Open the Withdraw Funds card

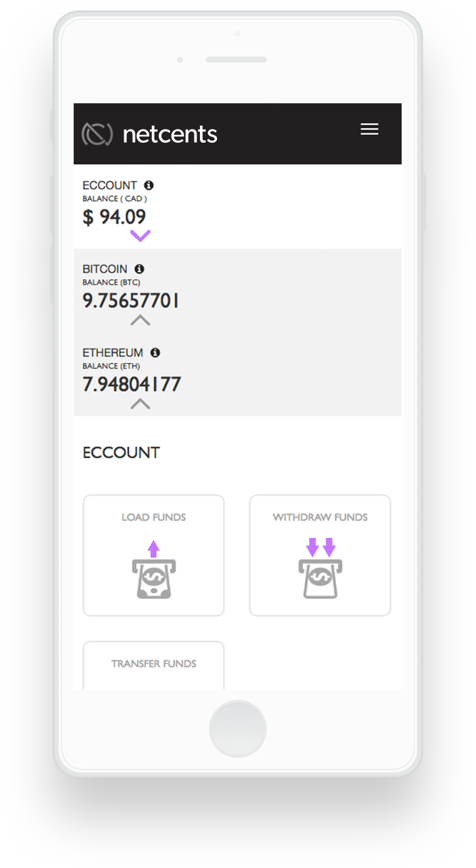pos(320,556)
